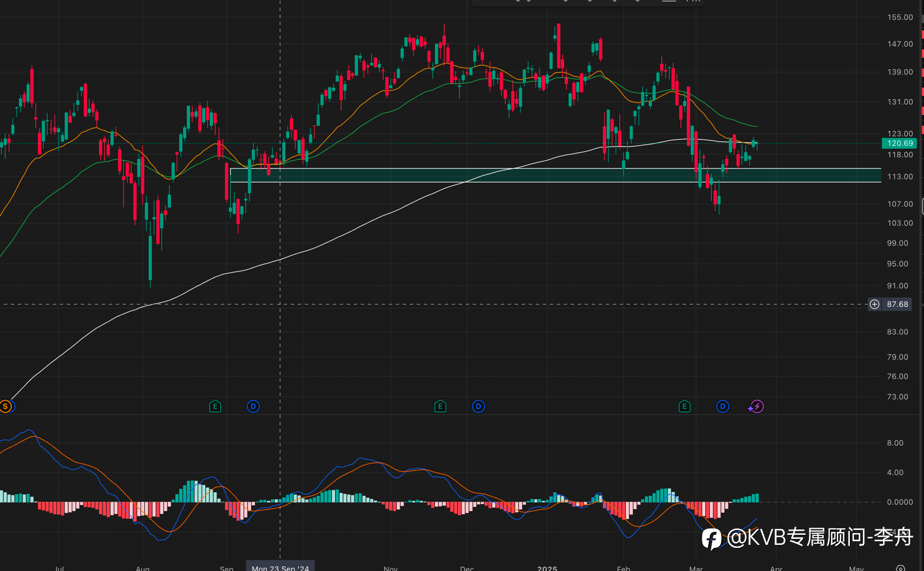Viewport: 924px width, 571px height.
Task: Click the 155.00 price axis label
Action: [900, 17]
